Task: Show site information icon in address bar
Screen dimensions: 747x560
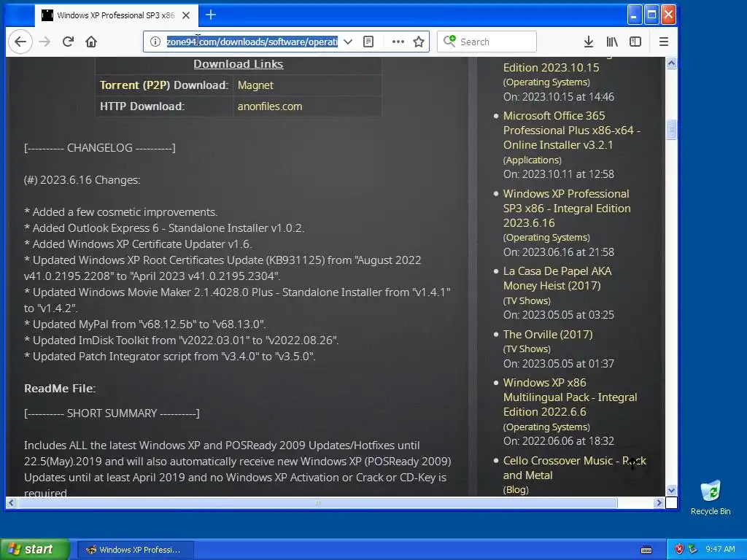Action: [155, 42]
